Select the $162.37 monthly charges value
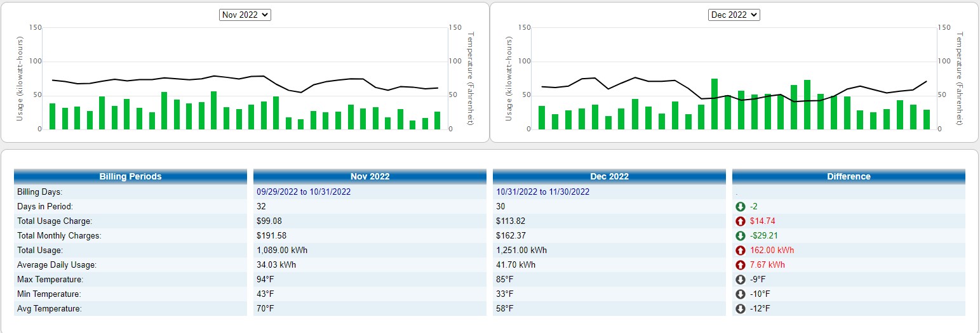This screenshot has height=333, width=980. click(511, 236)
